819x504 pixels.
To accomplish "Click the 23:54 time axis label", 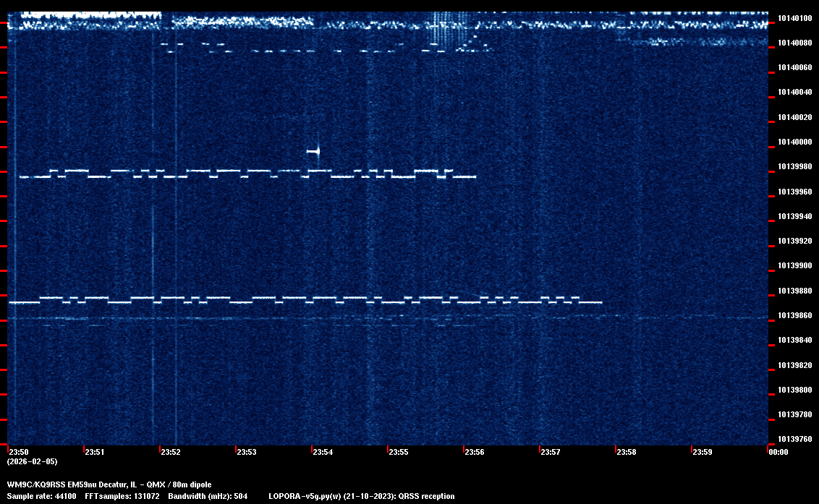I will (323, 453).
